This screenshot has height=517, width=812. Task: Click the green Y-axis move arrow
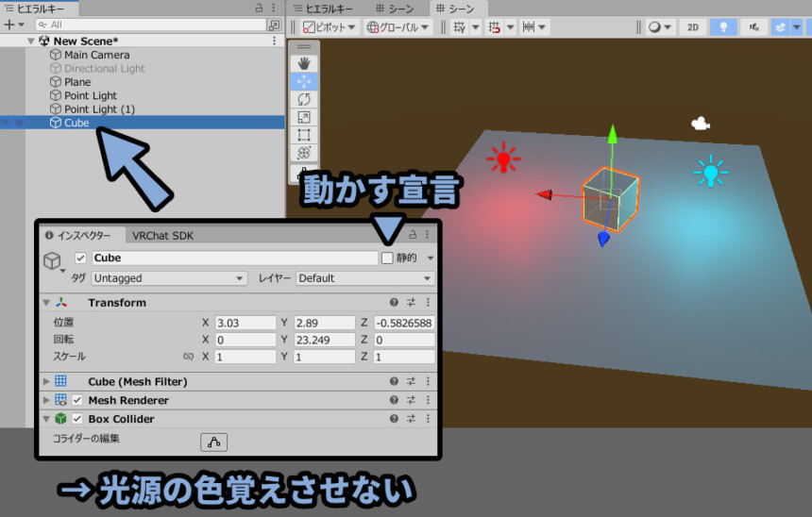pyautogui.click(x=613, y=134)
